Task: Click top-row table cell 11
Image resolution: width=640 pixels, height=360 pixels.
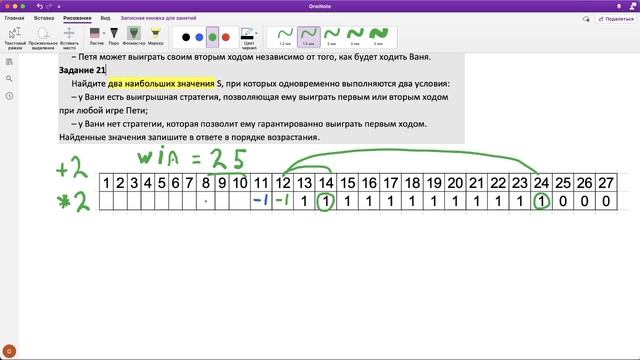Action: [261, 183]
